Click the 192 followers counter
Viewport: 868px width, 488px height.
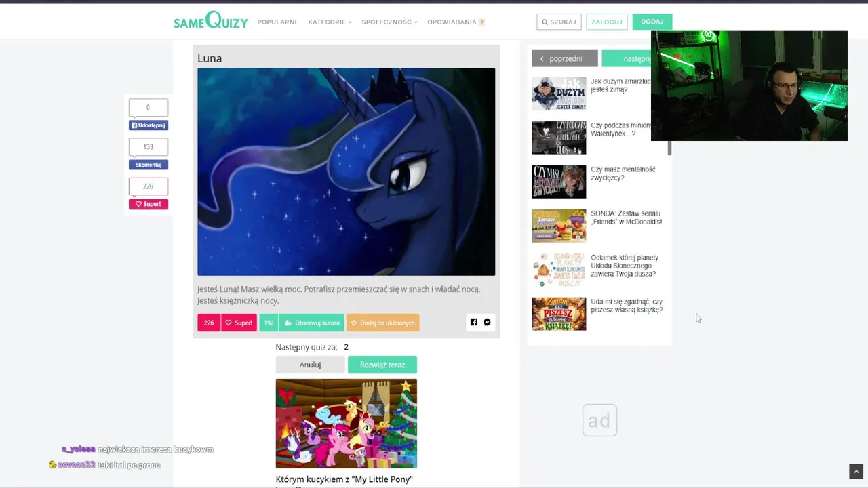click(x=269, y=323)
